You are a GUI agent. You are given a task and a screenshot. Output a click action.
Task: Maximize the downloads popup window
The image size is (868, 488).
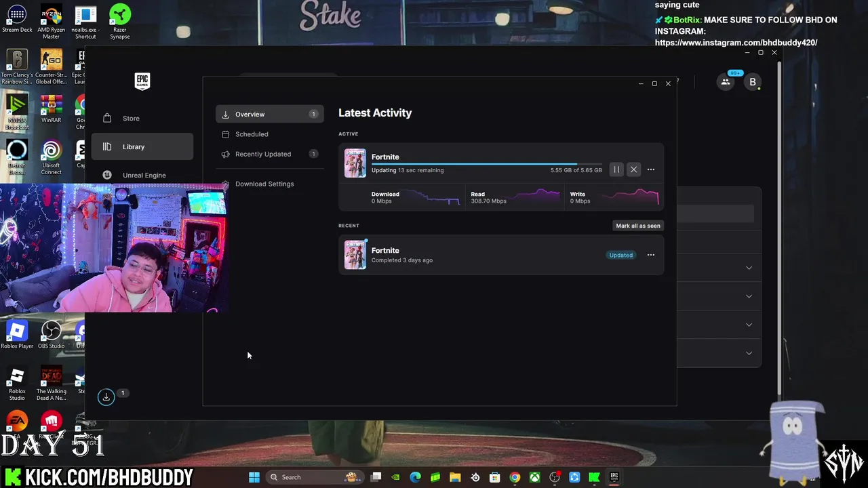click(654, 83)
